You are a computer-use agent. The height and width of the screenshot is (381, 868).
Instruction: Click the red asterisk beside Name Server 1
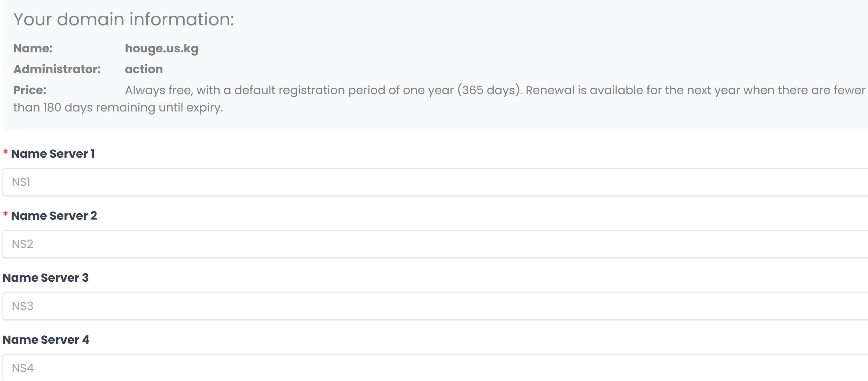pyautogui.click(x=5, y=153)
